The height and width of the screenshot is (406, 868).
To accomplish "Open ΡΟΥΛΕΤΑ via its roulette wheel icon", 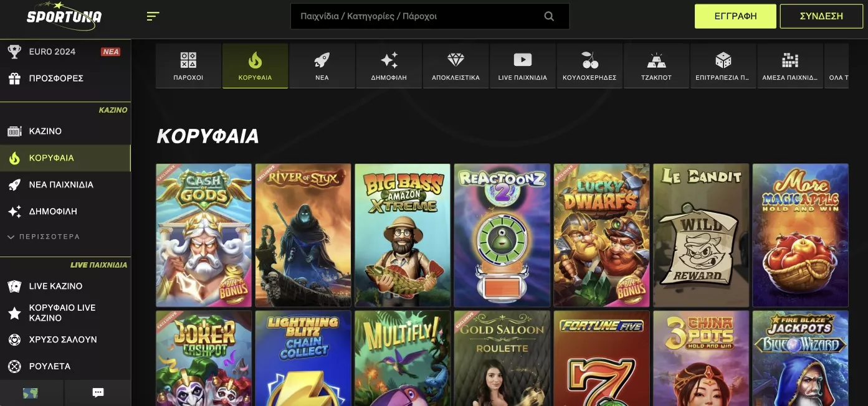I will click(x=14, y=367).
